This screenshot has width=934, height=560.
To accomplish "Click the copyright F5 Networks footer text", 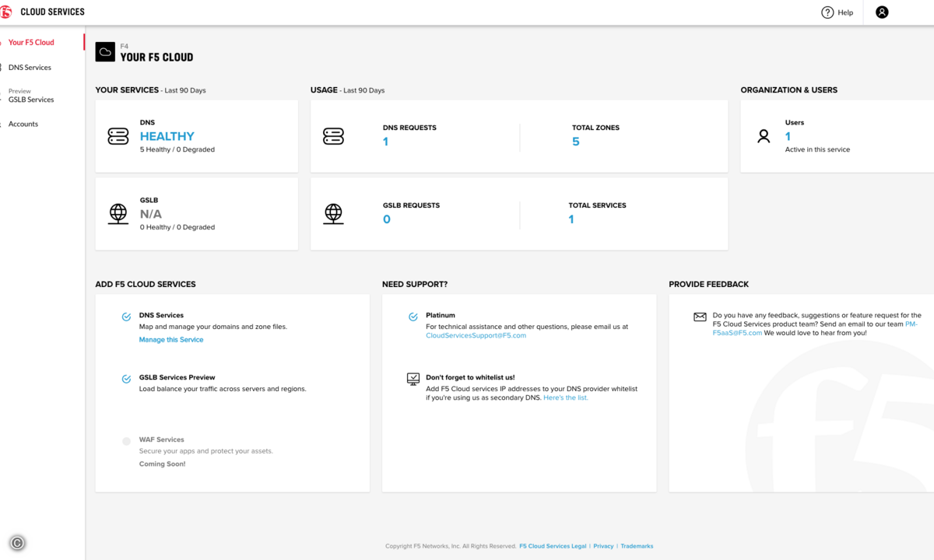I will 451,546.
